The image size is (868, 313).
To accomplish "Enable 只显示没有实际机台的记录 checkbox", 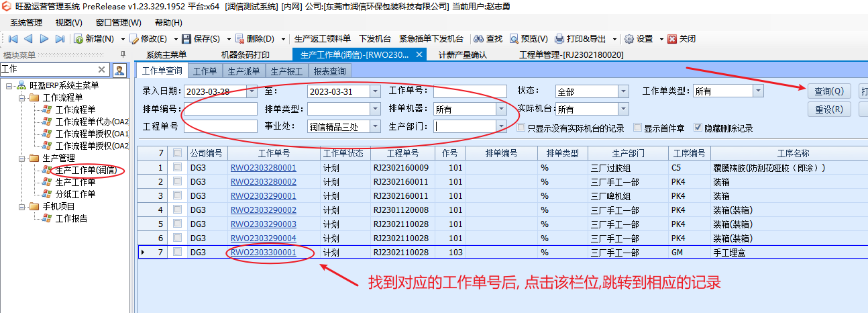I will point(522,128).
